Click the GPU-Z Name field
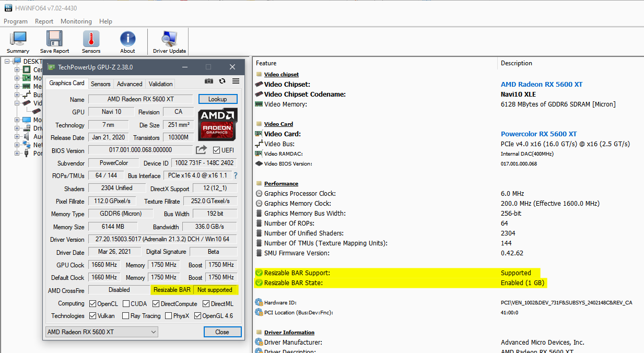The image size is (644, 353). 140,99
